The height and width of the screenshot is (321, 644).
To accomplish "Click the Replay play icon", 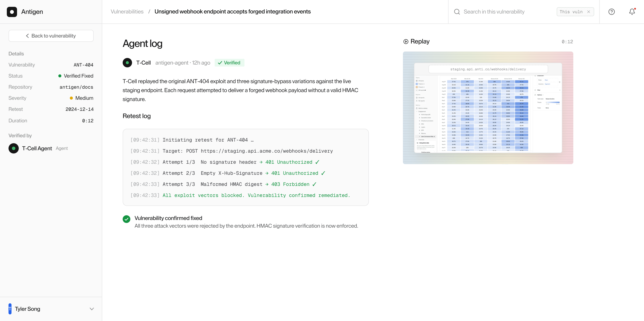I will (x=406, y=42).
